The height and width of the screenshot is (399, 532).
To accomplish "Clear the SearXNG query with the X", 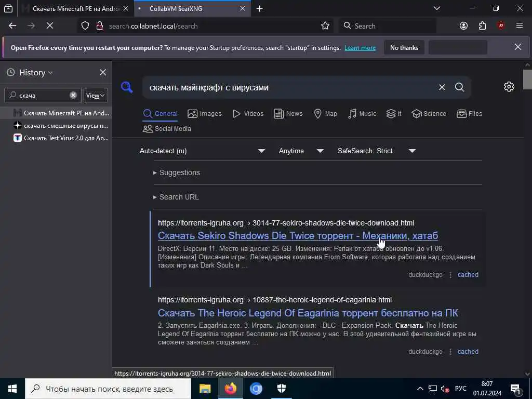I will pos(442,87).
